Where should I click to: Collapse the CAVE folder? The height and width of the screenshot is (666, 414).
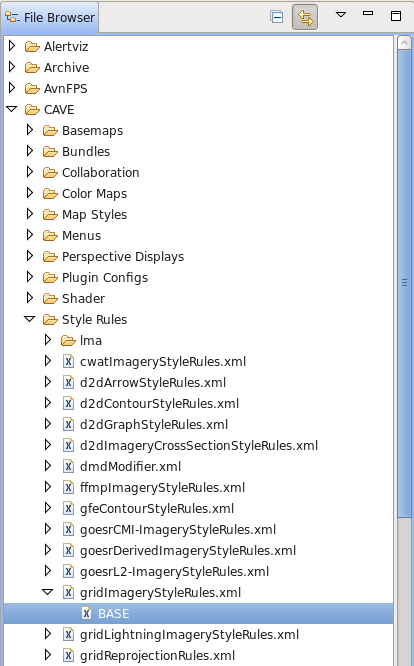click(12, 109)
